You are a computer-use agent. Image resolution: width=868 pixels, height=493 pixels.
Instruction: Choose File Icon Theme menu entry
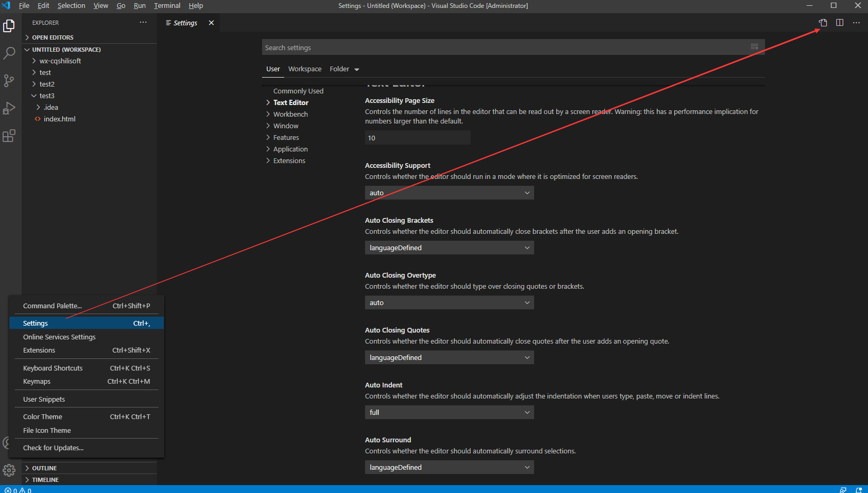pyautogui.click(x=87, y=430)
